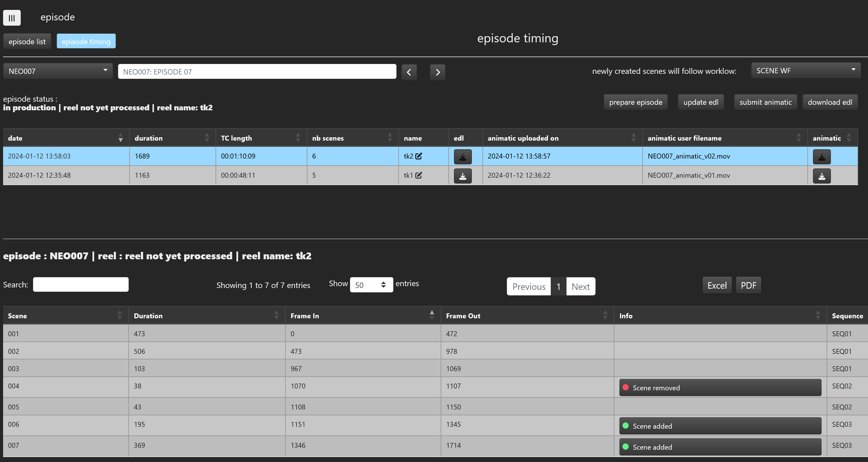Open the sidebar menu icon
868x462 pixels.
pos(12,18)
